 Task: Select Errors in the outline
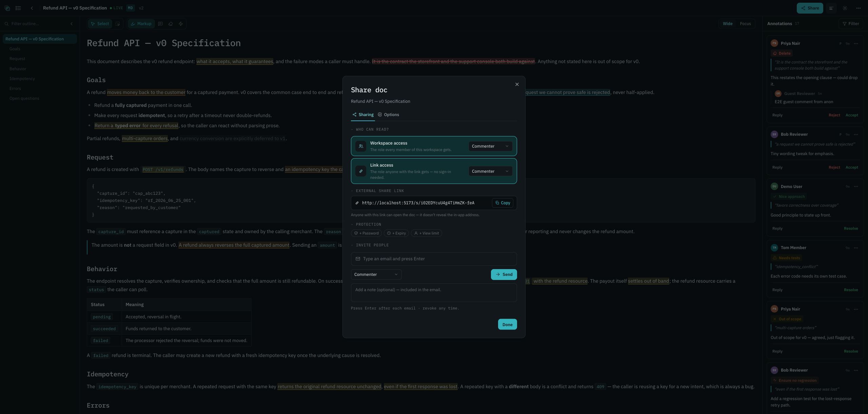pyautogui.click(x=15, y=89)
